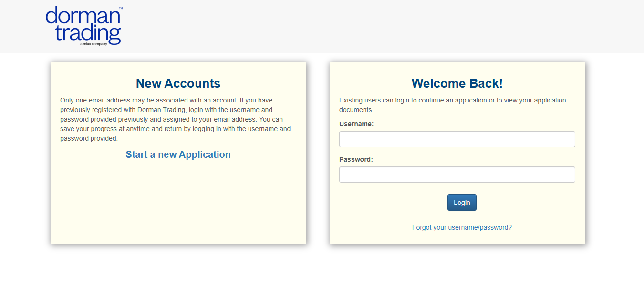The height and width of the screenshot is (285, 644).
Task: Click the trademark symbol beside the logo
Action: [121, 9]
